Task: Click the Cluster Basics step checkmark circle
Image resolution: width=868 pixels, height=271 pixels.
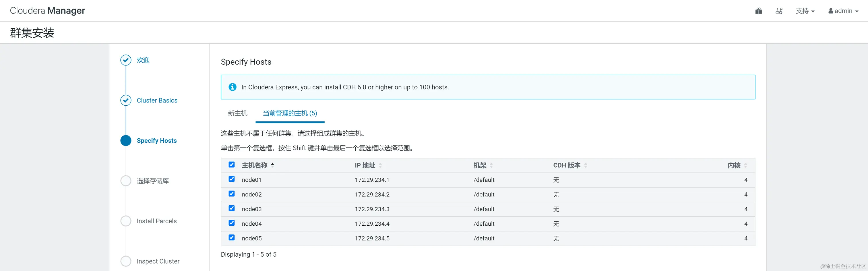Action: point(126,100)
